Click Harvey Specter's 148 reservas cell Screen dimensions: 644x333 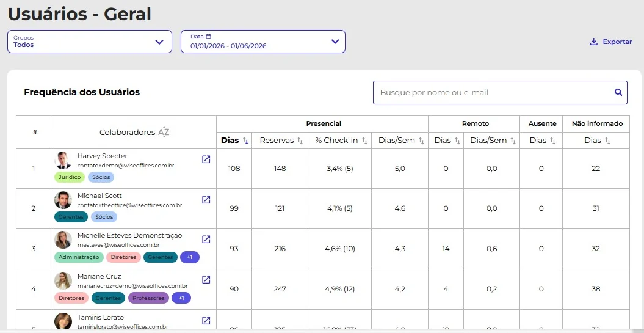click(x=280, y=169)
